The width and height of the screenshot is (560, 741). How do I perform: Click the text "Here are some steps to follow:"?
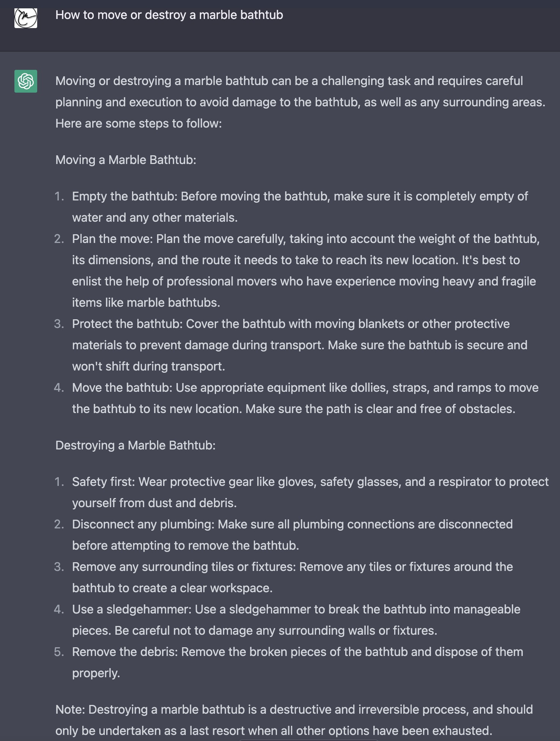pyautogui.click(x=138, y=123)
